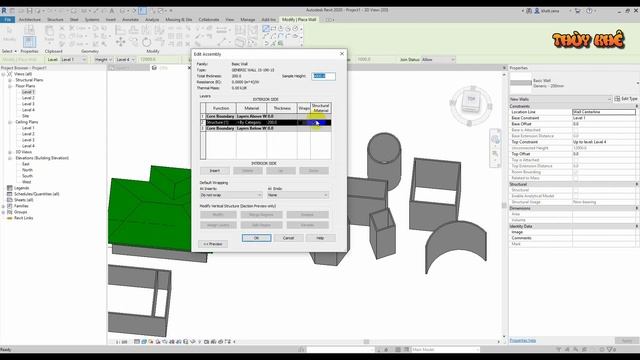Screen dimensions: 640x360
Task: Click the Edit Type icon in Properties
Action: [x=617, y=99]
